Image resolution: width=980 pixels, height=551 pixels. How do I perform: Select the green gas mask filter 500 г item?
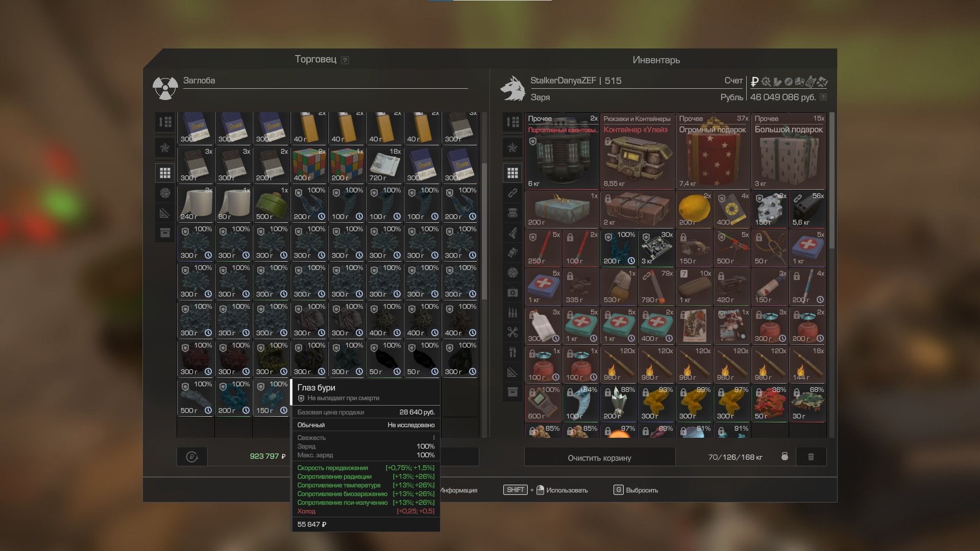(272, 204)
